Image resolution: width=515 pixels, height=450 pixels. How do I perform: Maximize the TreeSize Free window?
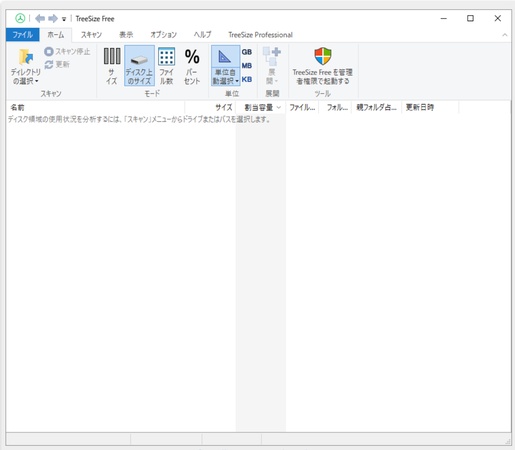(x=470, y=19)
